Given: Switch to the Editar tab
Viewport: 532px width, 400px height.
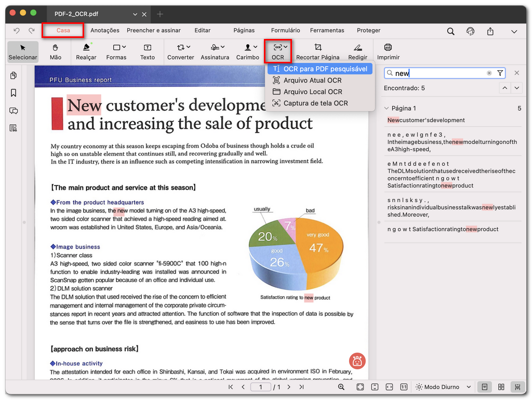Looking at the screenshot, I should point(202,30).
